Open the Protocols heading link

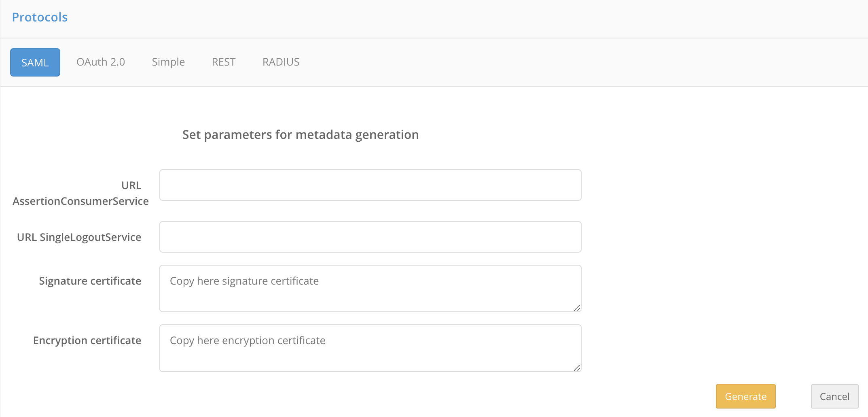(40, 17)
